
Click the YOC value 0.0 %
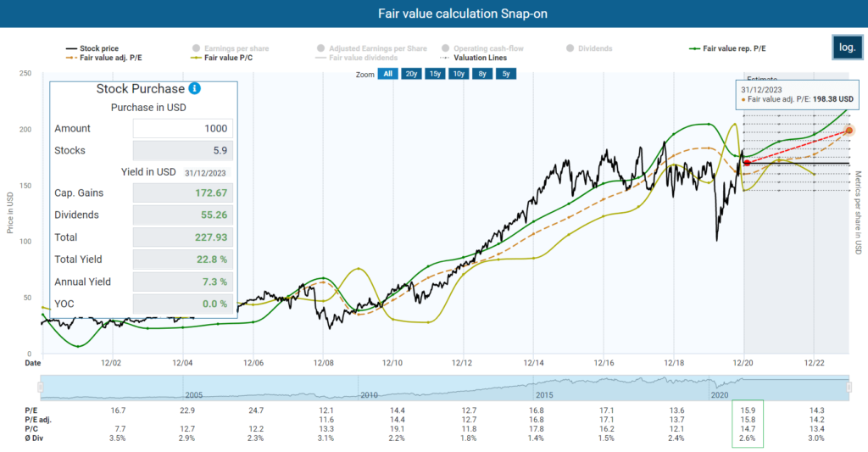(183, 304)
